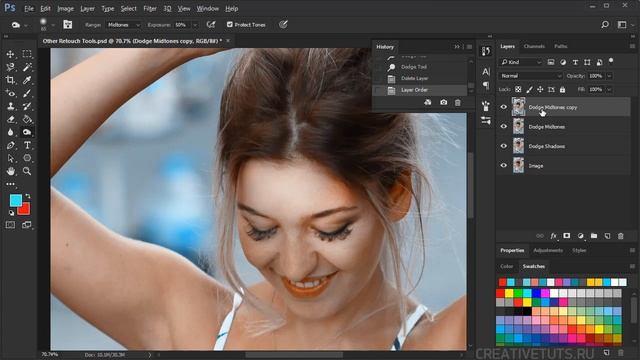Create new snapshot in History panel
Image resolution: width=640 pixels, height=360 pixels.
(x=444, y=102)
